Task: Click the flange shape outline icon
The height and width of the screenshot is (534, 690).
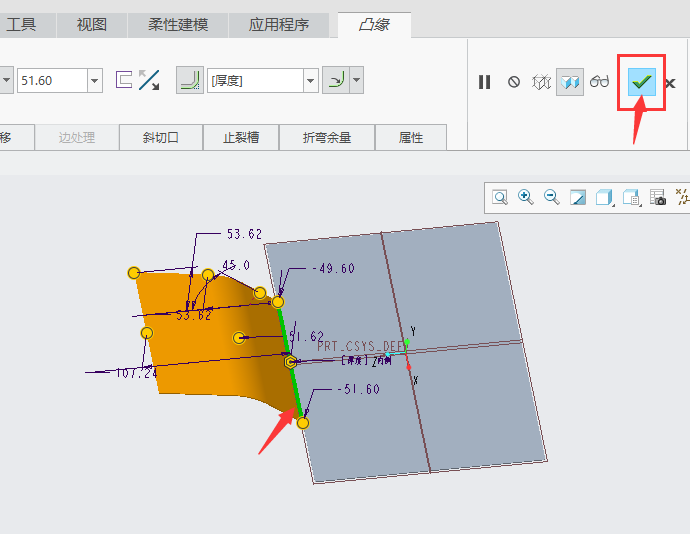Action: pyautogui.click(x=124, y=80)
